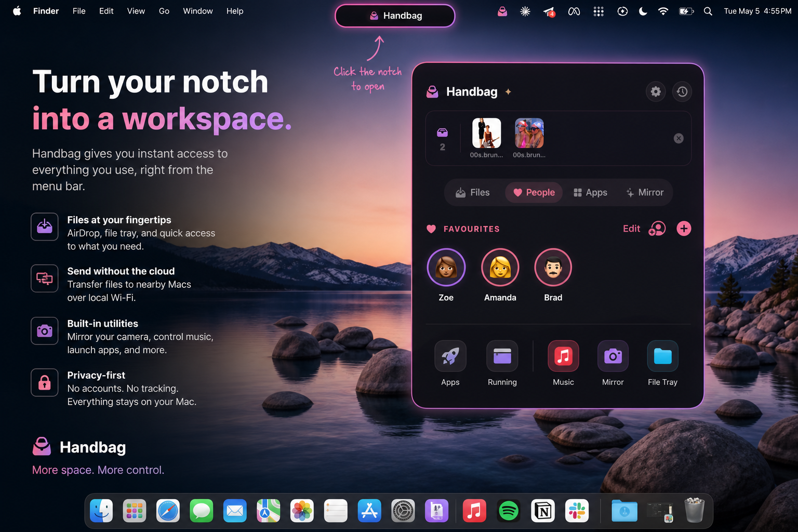Open the Mirror camera shortcut
The image size is (798, 532).
pyautogui.click(x=613, y=356)
